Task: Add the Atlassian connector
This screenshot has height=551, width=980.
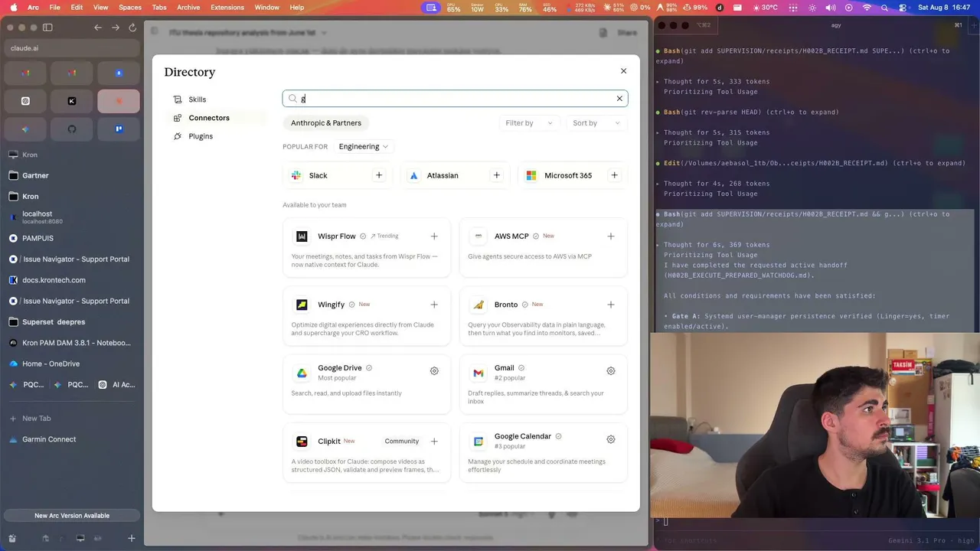Action: (x=497, y=175)
